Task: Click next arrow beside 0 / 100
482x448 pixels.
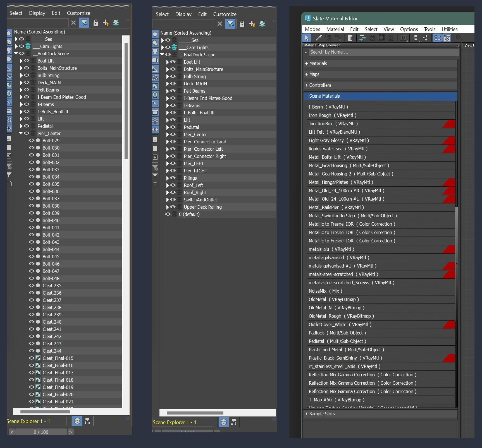Action: (70, 432)
